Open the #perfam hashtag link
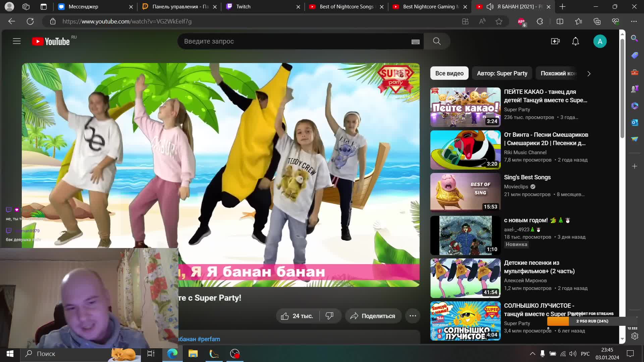The height and width of the screenshot is (362, 644). 209,339
